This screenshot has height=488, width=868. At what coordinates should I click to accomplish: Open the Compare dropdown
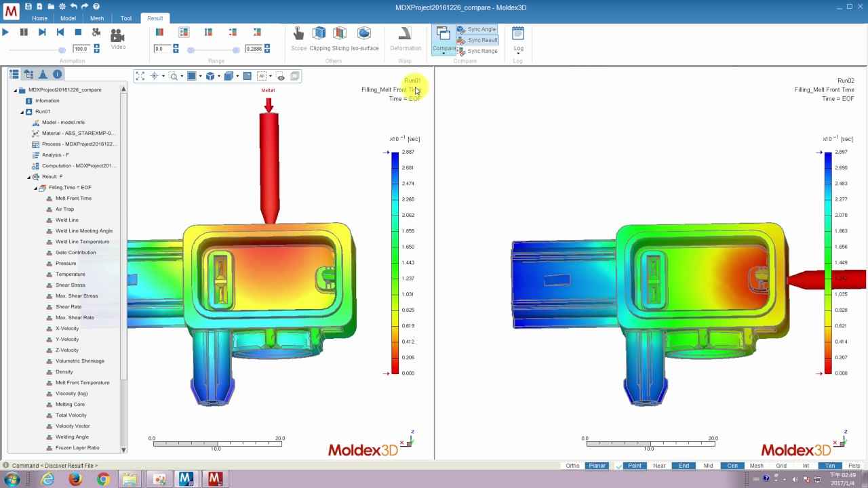(x=443, y=53)
